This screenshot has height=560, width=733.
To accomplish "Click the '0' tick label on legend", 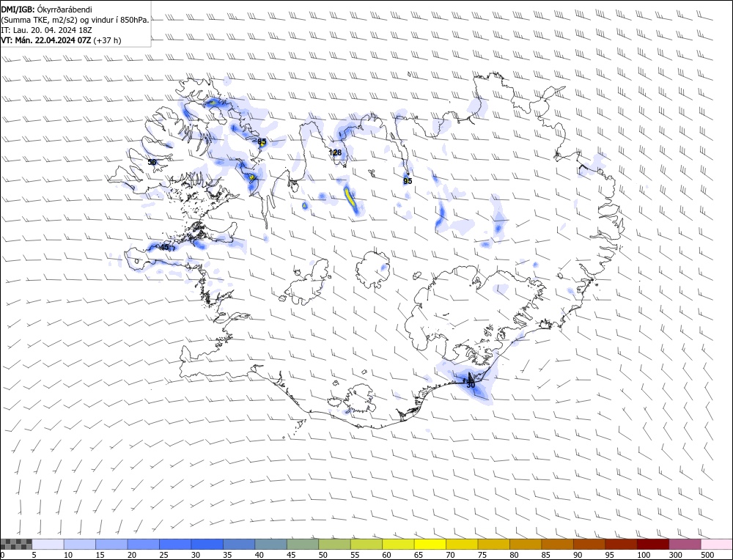I will click(x=3, y=555).
